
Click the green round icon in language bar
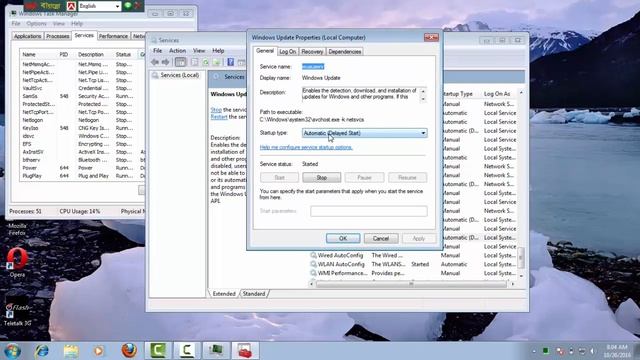[x=128, y=5]
